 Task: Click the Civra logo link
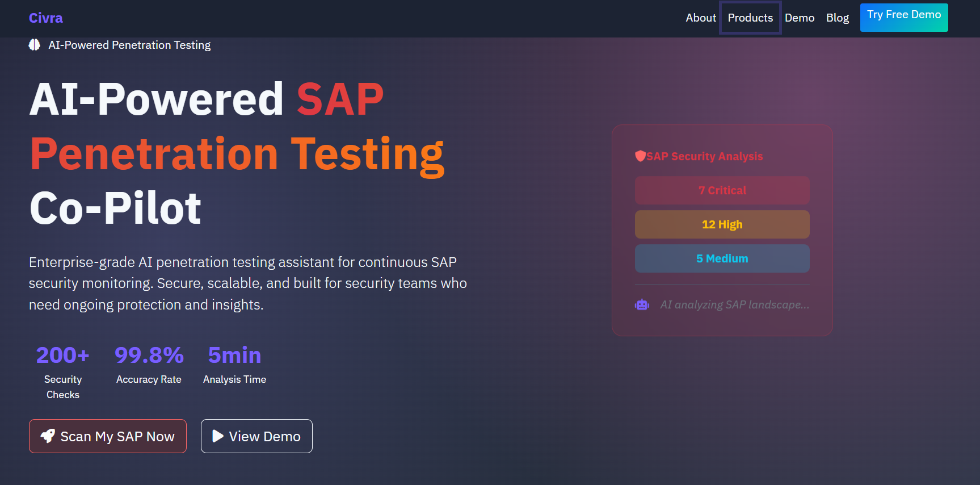coord(46,18)
